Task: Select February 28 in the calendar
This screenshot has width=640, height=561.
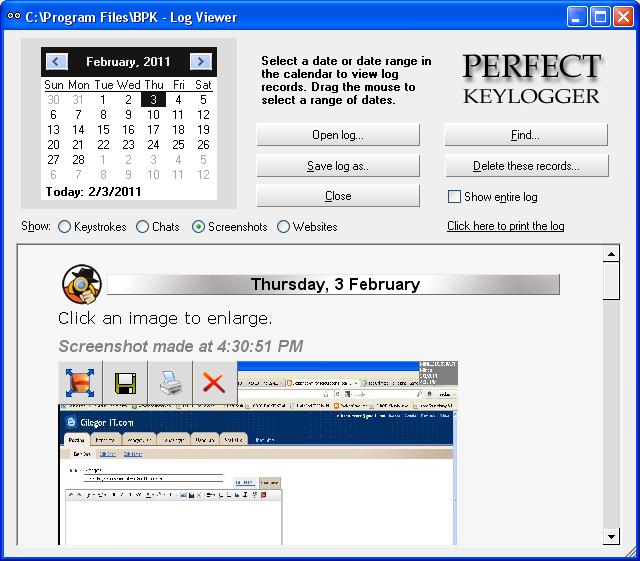Action: tap(78, 160)
